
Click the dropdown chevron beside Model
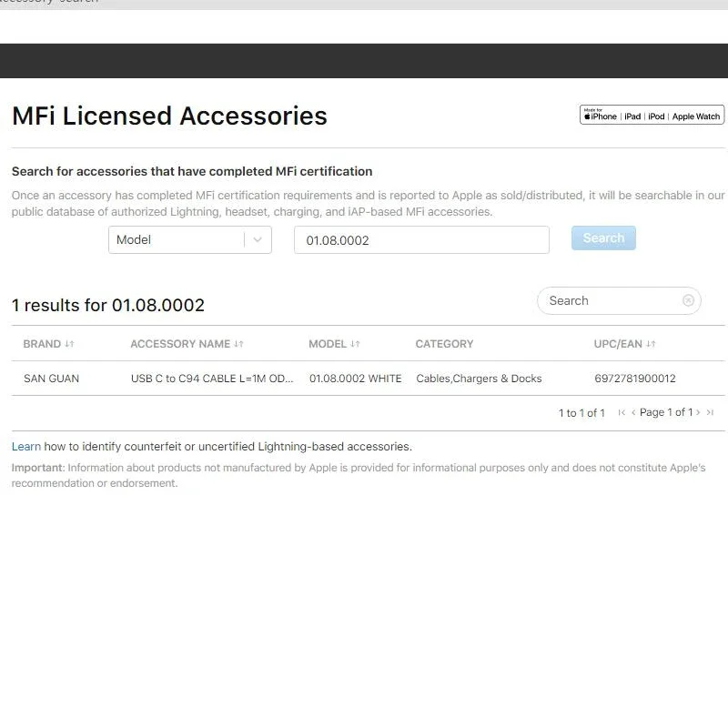[258, 239]
